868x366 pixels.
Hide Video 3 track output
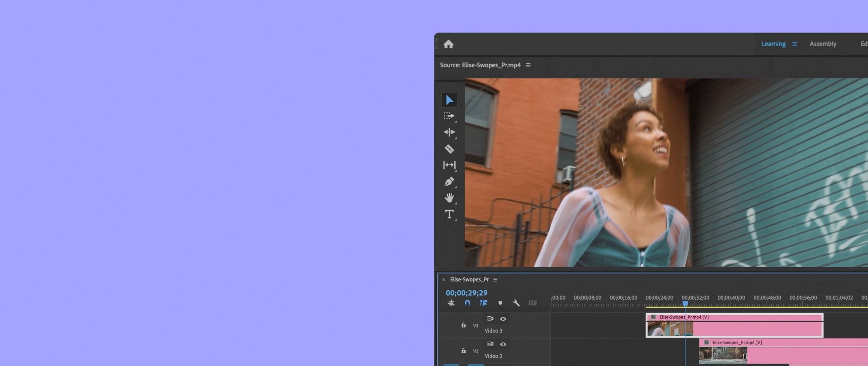coord(503,319)
